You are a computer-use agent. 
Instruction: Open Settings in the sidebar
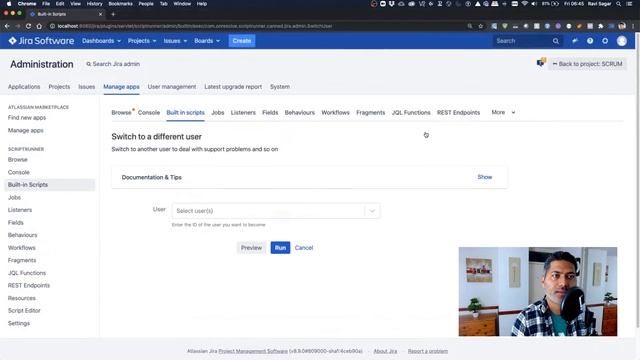19,323
